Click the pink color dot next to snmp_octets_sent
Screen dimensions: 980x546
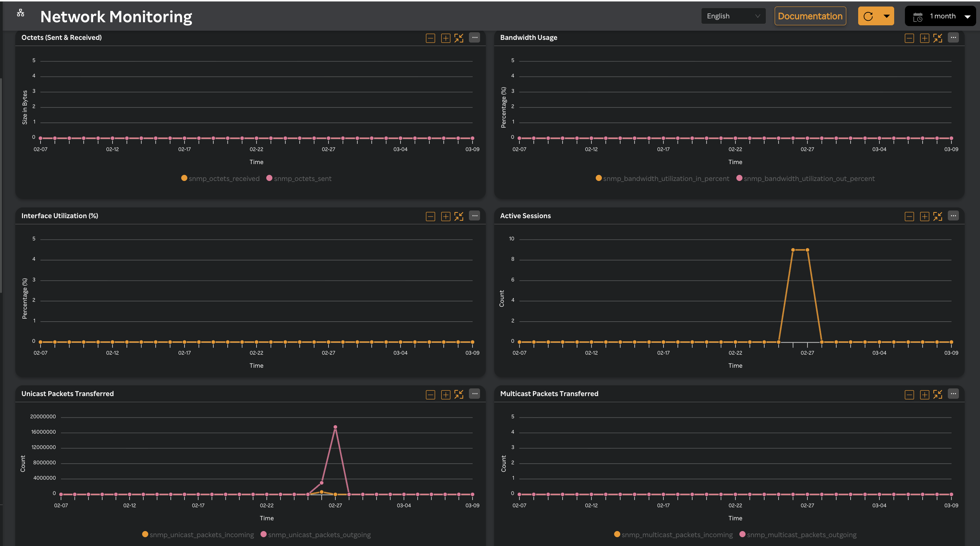click(270, 178)
